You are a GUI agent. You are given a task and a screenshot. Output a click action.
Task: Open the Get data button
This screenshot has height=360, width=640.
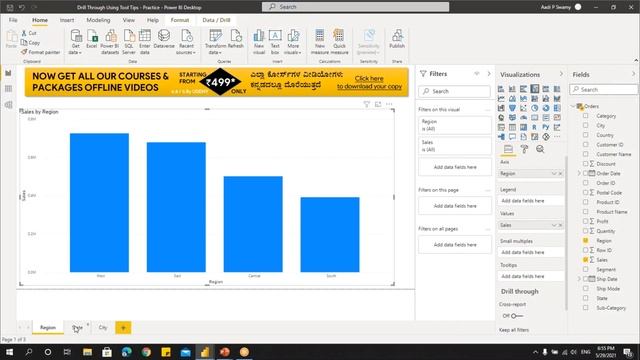coord(76,42)
